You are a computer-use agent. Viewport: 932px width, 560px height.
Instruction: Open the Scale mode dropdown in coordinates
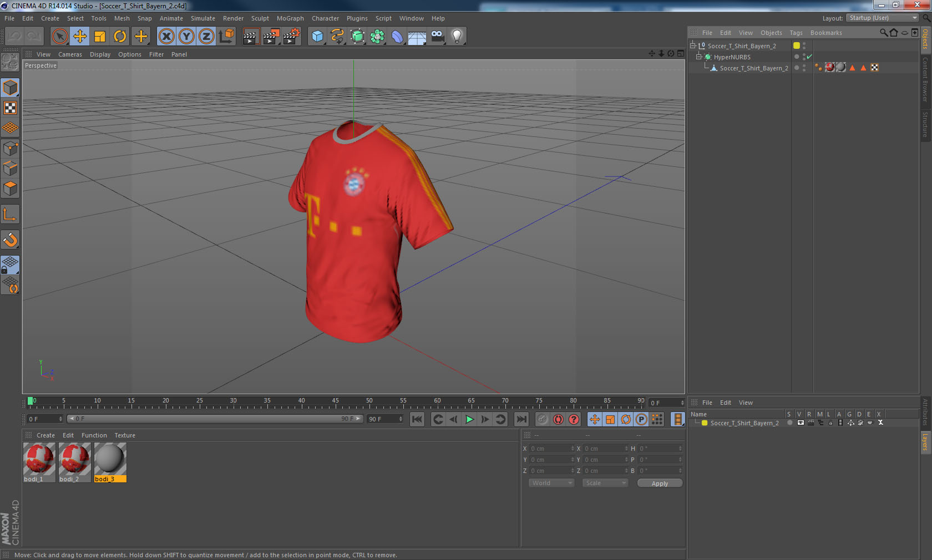coord(605,483)
